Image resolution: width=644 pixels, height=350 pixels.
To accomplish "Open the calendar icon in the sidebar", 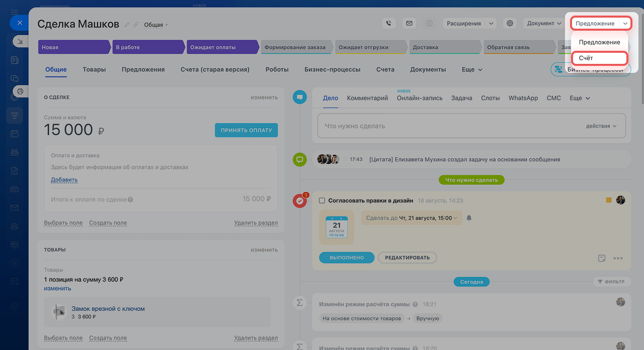I will click(15, 134).
